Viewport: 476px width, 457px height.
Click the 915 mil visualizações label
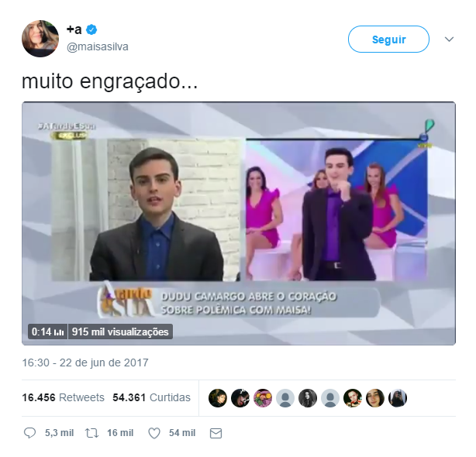pos(120,332)
